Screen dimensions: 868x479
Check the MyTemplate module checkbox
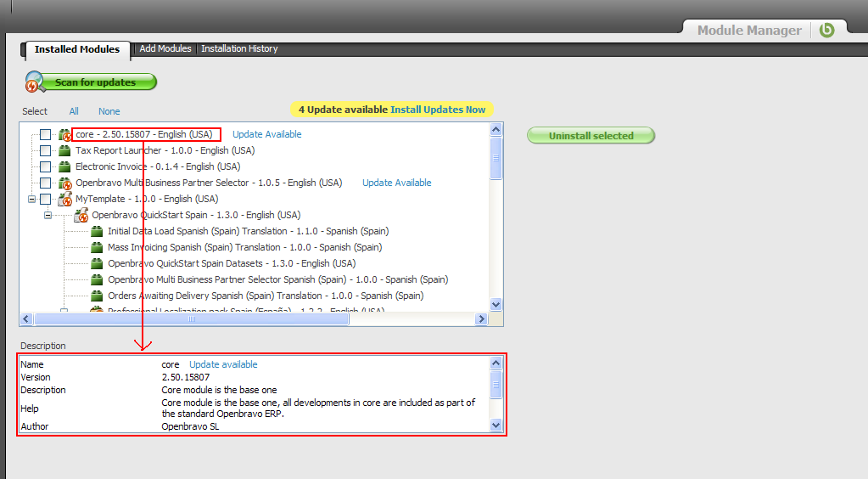(x=45, y=199)
